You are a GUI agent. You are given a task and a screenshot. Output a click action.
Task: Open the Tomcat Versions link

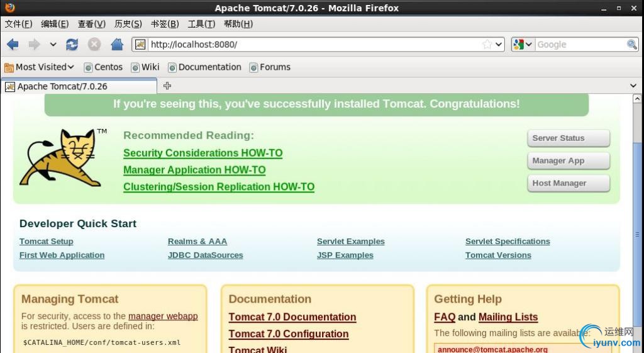498,255
